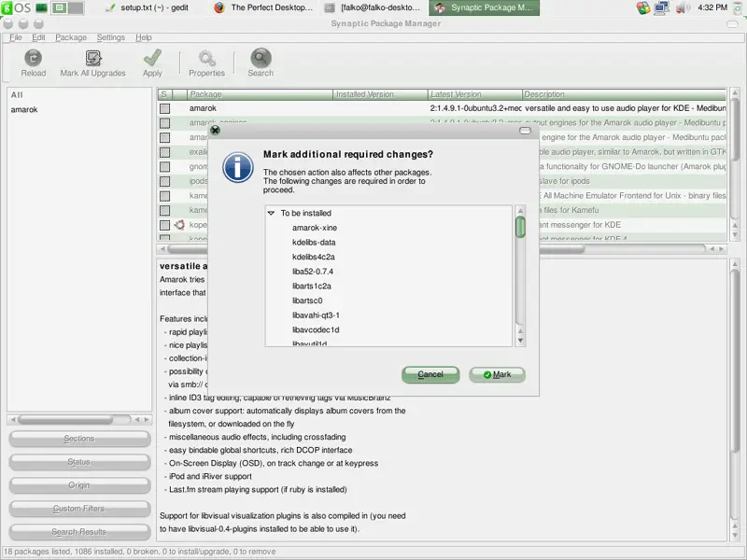Screen dimensions: 747x560
Task: Switch to gedit setup.txt taskbar window
Action: (x=149, y=7)
